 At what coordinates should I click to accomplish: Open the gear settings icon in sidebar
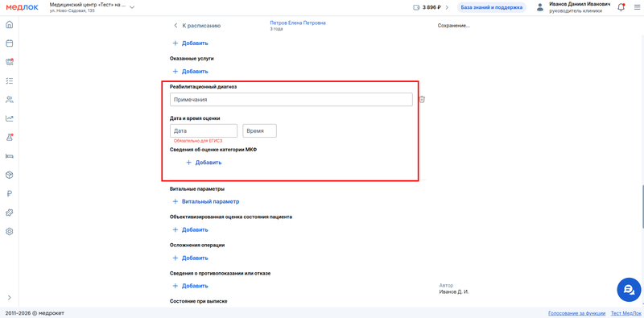point(10,231)
